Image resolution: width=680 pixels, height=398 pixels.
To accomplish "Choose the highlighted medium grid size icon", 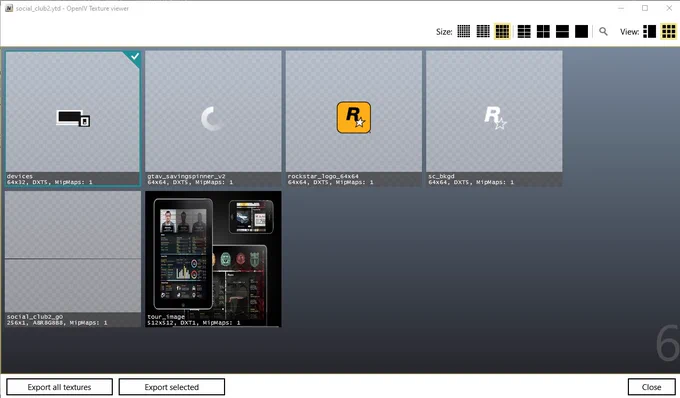I will coord(502,31).
